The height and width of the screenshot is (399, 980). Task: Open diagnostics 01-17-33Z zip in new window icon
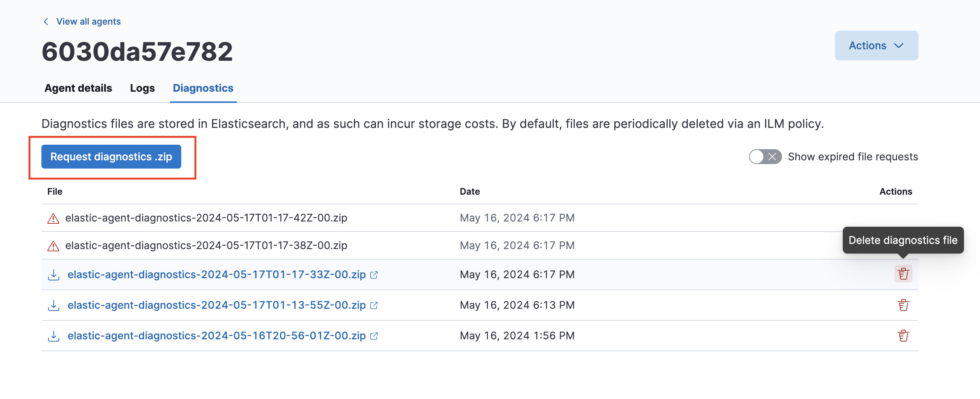374,274
